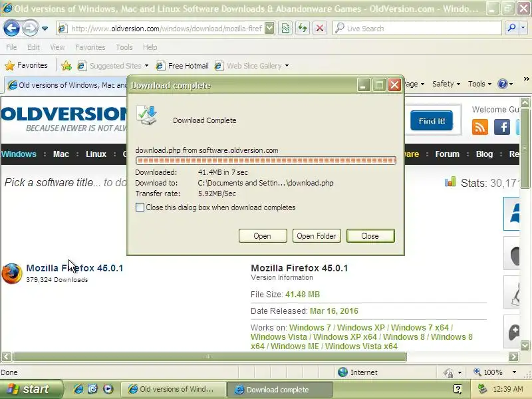Click the Windows Media Player quick launch icon
The width and height of the screenshot is (532, 399).
click(108, 389)
